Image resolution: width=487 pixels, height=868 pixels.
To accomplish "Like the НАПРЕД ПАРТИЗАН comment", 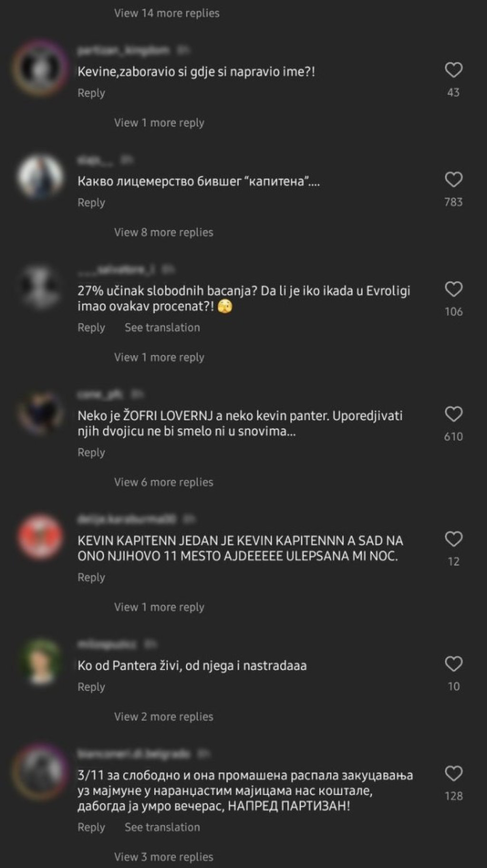I will (x=453, y=774).
